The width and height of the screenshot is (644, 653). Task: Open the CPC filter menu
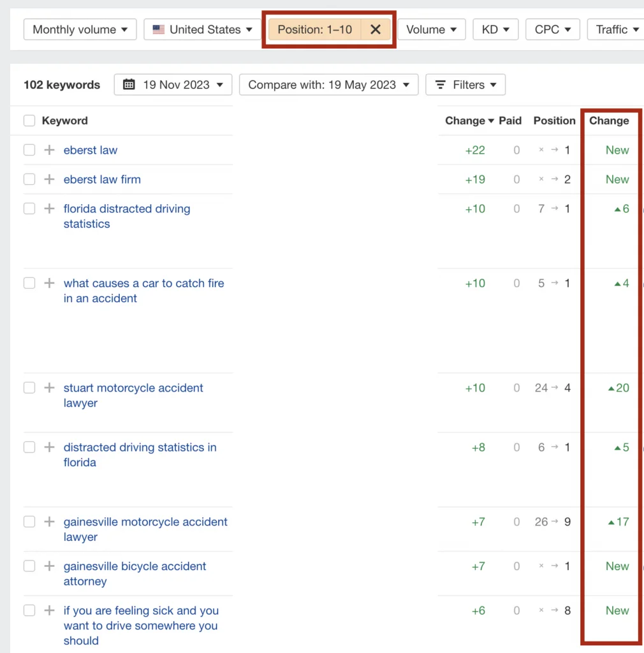pos(552,29)
